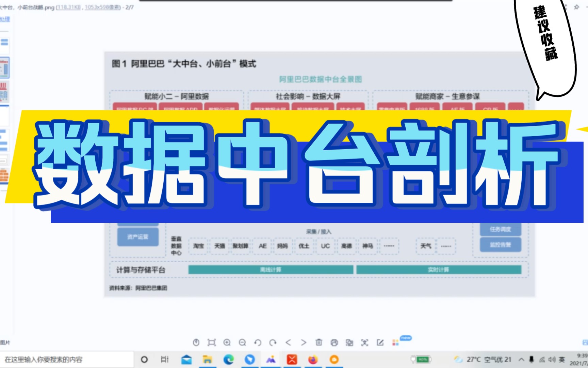Click the 图片 label at bottom left

click(x=5, y=342)
